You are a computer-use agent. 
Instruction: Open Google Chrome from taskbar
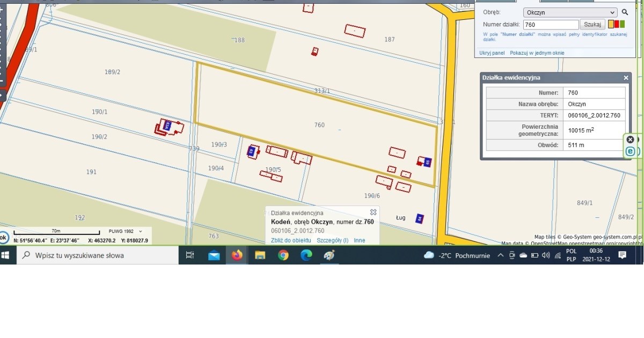point(283,255)
